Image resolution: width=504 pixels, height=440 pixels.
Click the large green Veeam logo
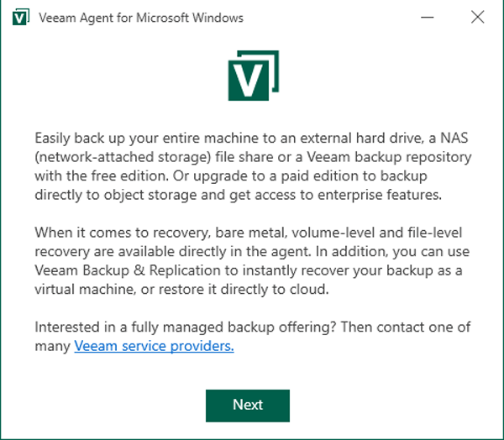tap(254, 76)
